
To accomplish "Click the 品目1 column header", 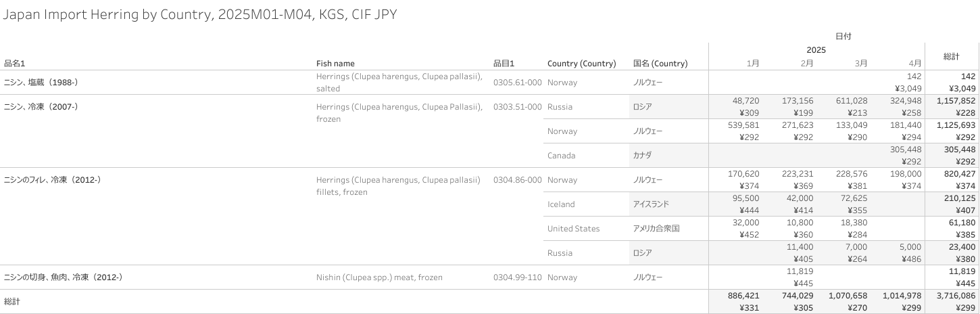I will (x=504, y=64).
